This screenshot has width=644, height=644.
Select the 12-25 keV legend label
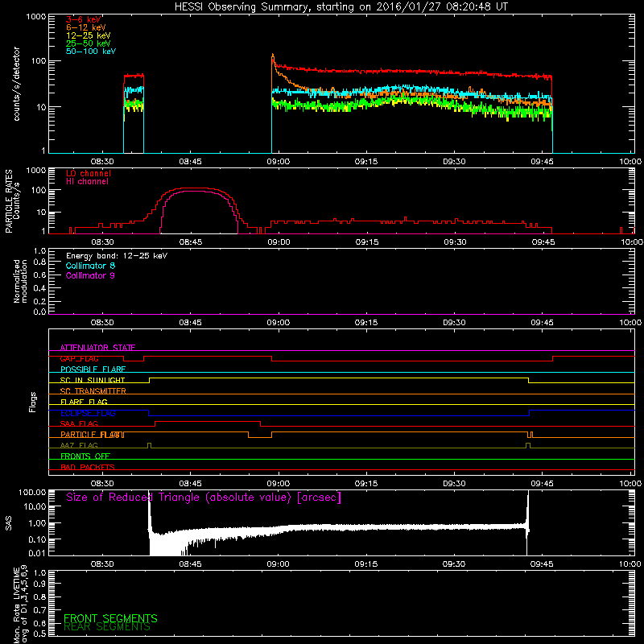tap(89, 35)
